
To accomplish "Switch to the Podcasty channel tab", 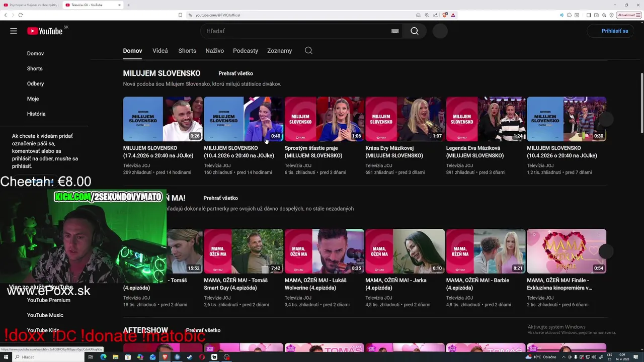I will [246, 51].
